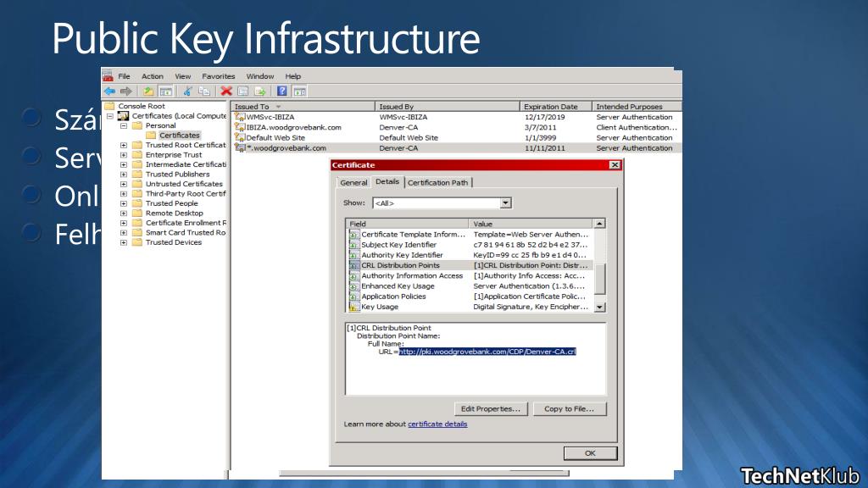Open the File menu

pos(124,76)
